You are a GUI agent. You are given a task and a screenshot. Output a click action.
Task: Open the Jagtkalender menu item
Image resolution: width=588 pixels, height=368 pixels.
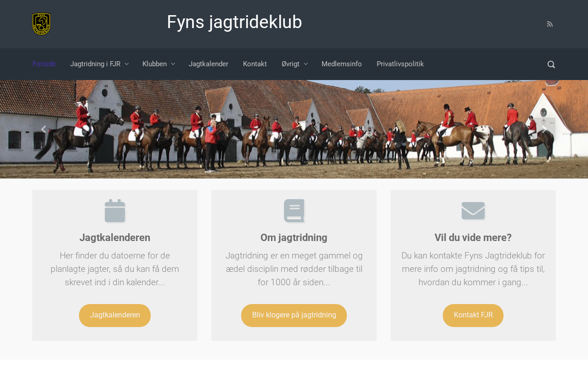[209, 64]
